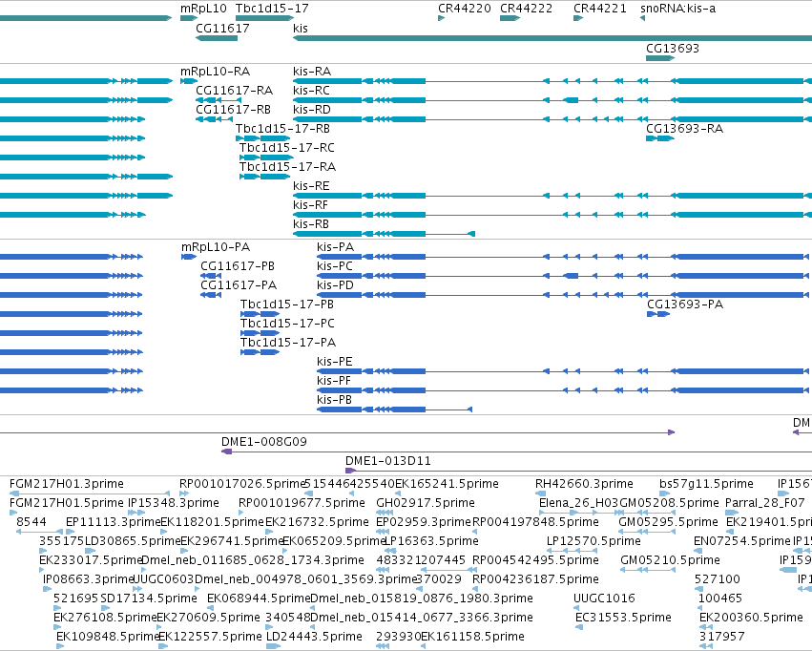812x651 pixels.
Task: Select the kis-PF protein label
Action: (334, 380)
